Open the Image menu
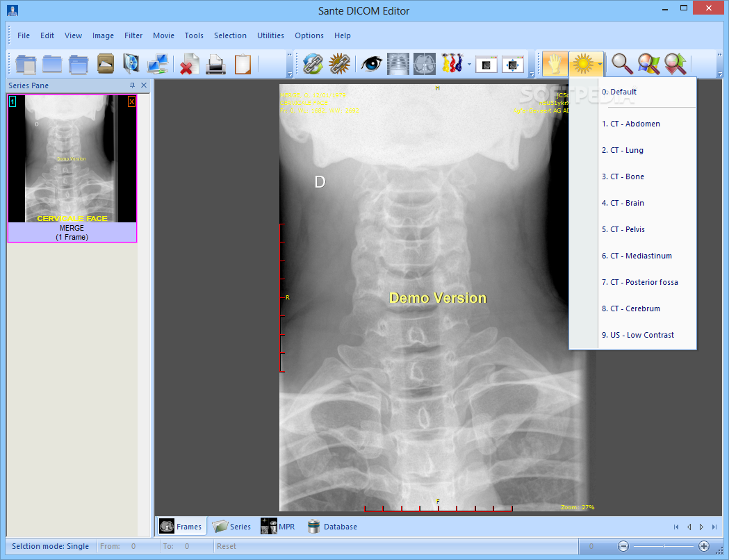This screenshot has height=560, width=729. (x=103, y=35)
